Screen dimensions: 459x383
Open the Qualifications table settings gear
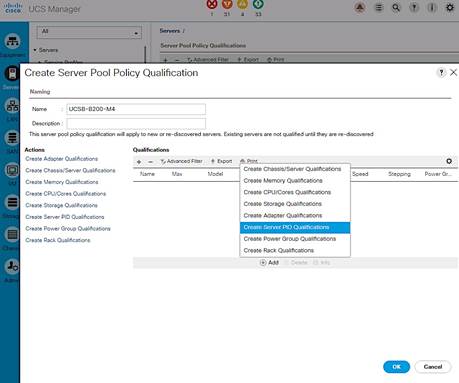[x=449, y=161]
